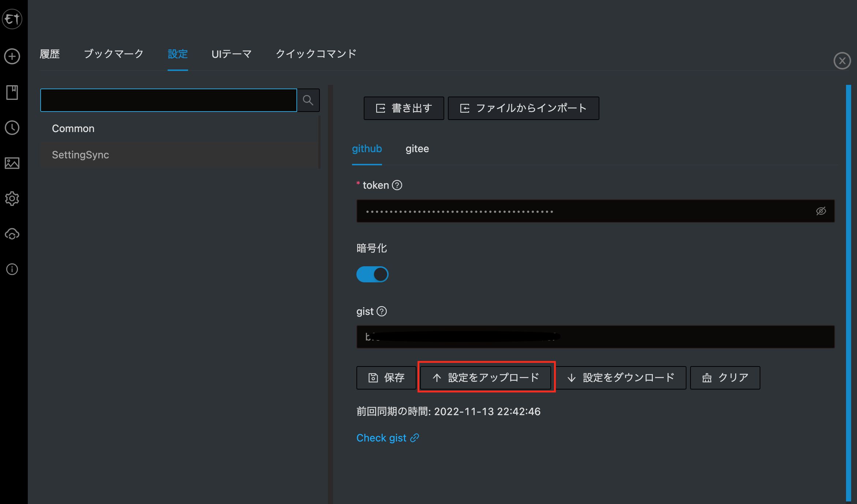Select Common in settings list
The height and width of the screenshot is (504, 857).
[x=73, y=129]
